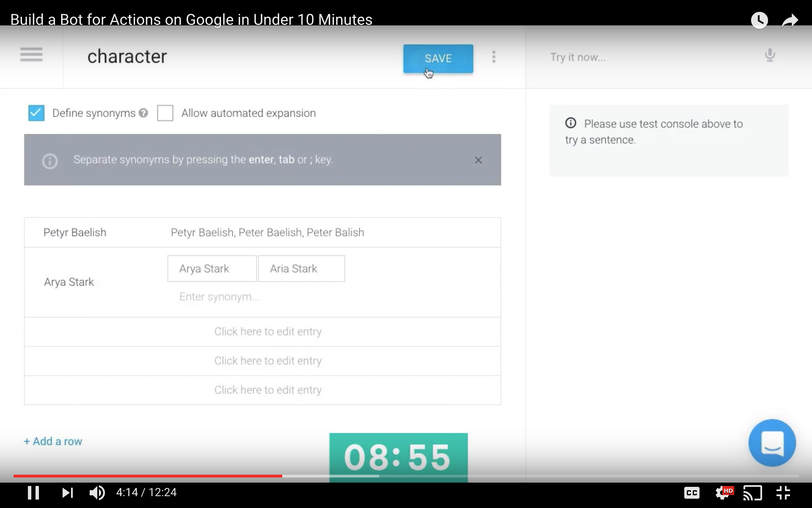
Task: Click the video progress bar
Action: 406,476
